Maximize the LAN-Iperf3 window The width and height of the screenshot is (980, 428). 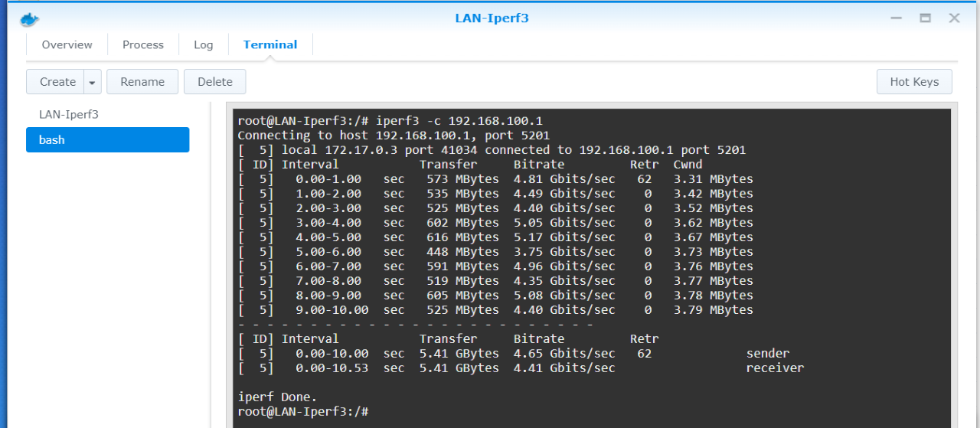click(x=925, y=18)
